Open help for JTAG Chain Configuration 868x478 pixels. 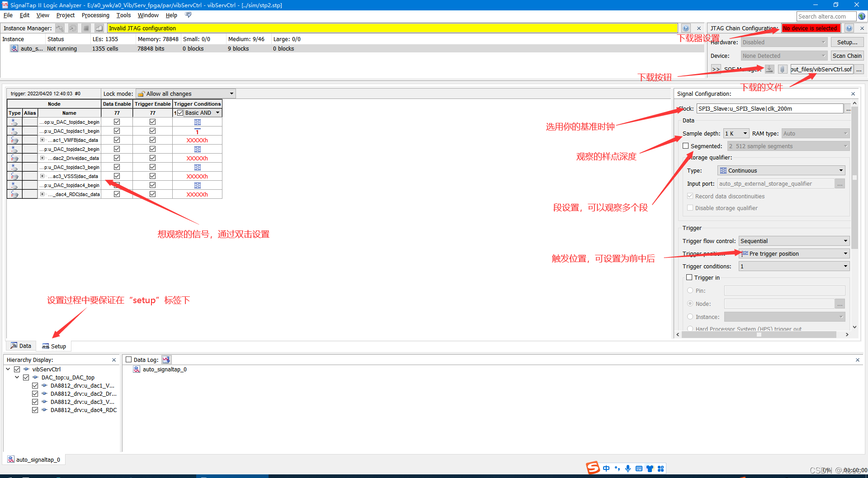coord(849,28)
